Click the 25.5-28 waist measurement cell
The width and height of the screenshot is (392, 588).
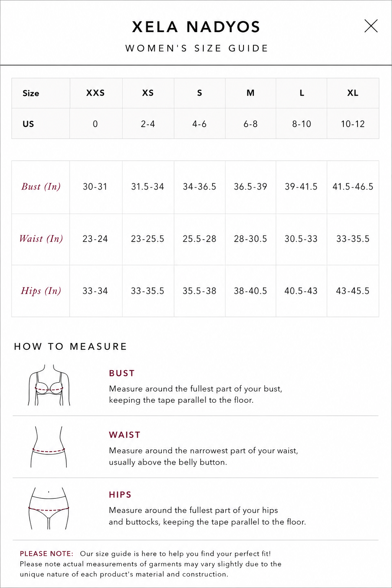pyautogui.click(x=199, y=239)
